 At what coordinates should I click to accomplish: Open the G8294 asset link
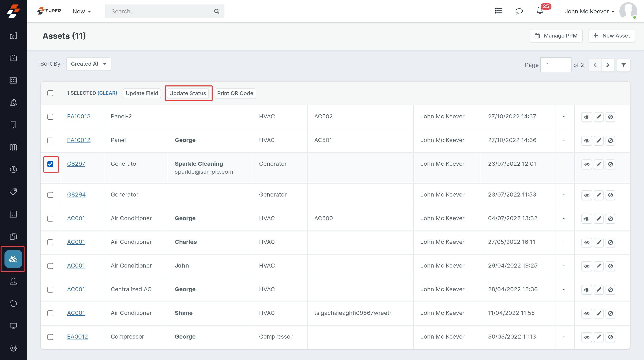(x=76, y=195)
